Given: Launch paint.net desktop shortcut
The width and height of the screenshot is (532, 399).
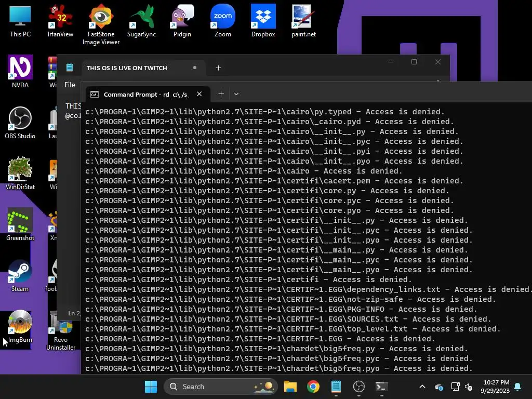Looking at the screenshot, I should [303, 21].
